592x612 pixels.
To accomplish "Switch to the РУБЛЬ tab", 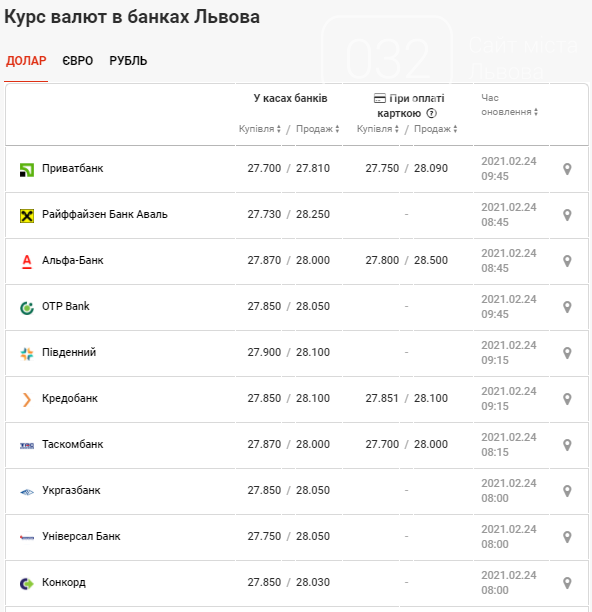I will pos(128,61).
